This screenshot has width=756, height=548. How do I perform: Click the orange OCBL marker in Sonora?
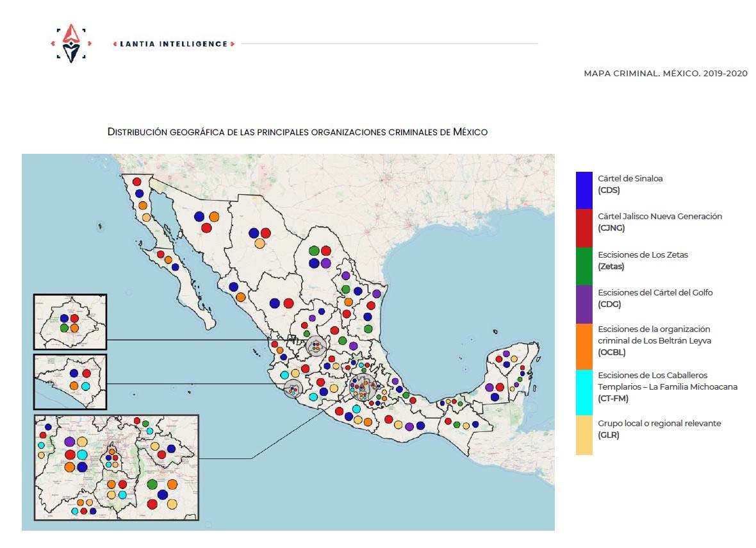[214, 217]
